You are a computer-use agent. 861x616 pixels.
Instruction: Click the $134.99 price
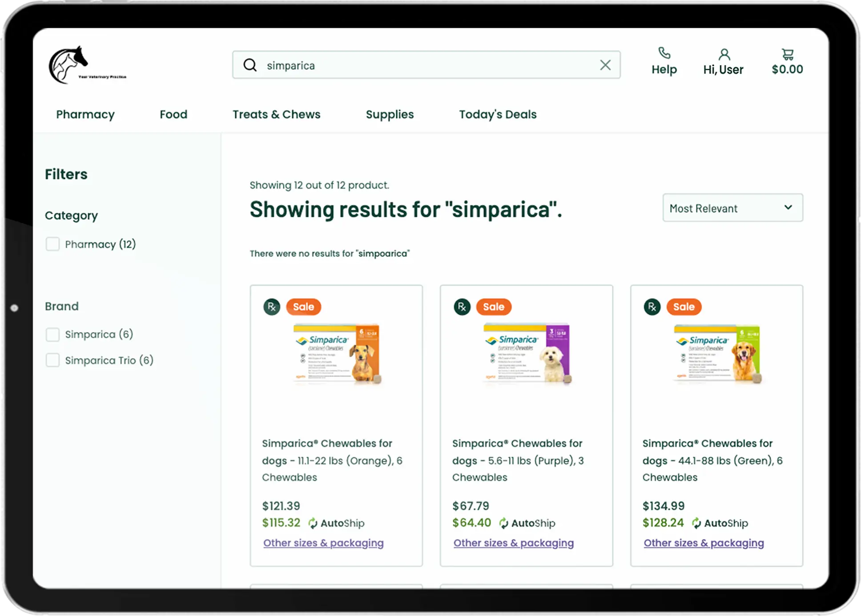click(x=664, y=506)
